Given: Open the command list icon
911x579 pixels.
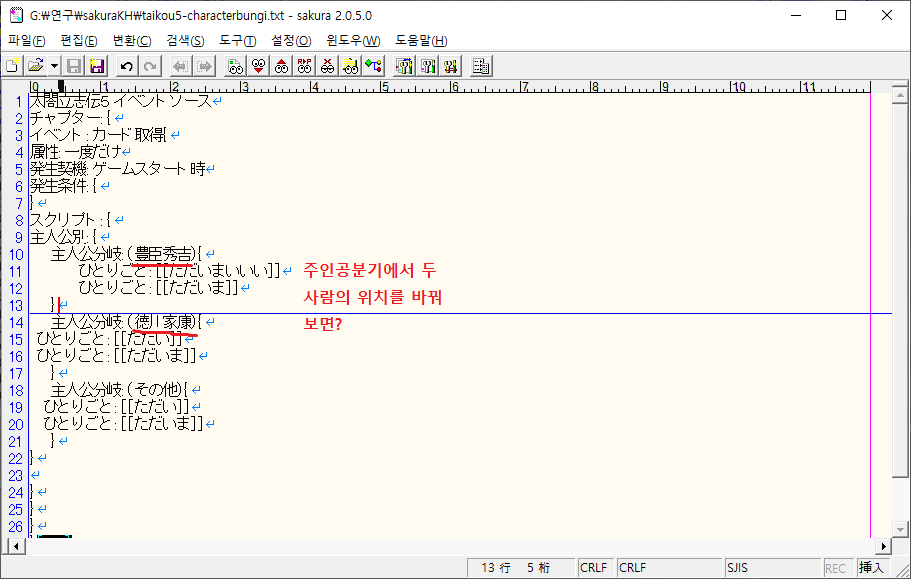Looking at the screenshot, I should click(481, 66).
